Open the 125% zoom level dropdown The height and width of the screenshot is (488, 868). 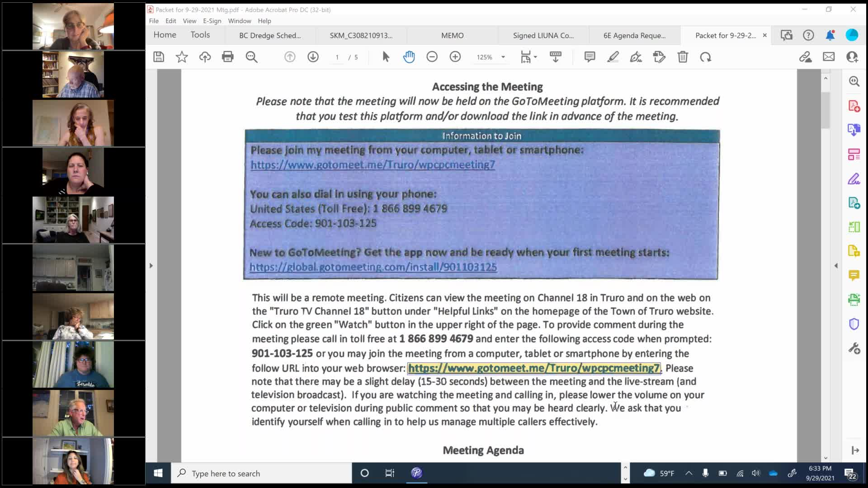point(503,57)
